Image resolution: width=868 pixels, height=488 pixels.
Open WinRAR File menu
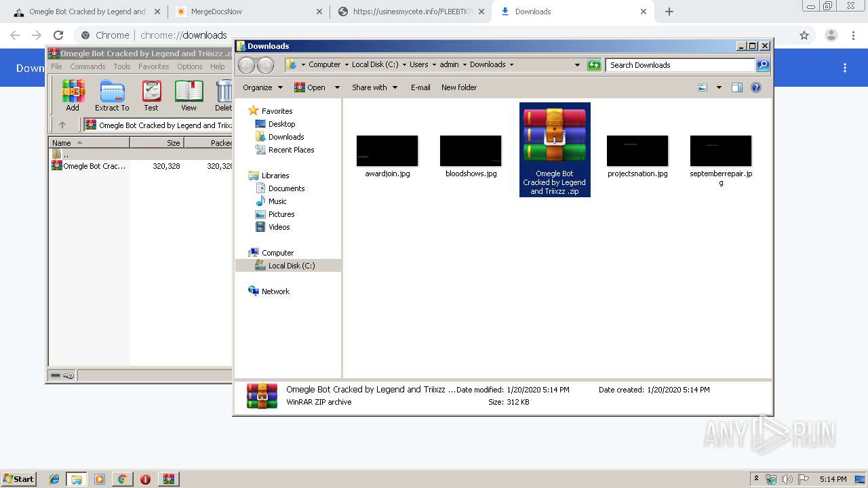56,66
